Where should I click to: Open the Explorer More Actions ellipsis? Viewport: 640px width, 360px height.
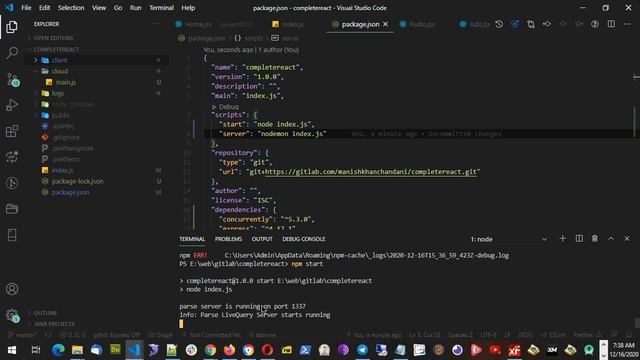point(156,24)
